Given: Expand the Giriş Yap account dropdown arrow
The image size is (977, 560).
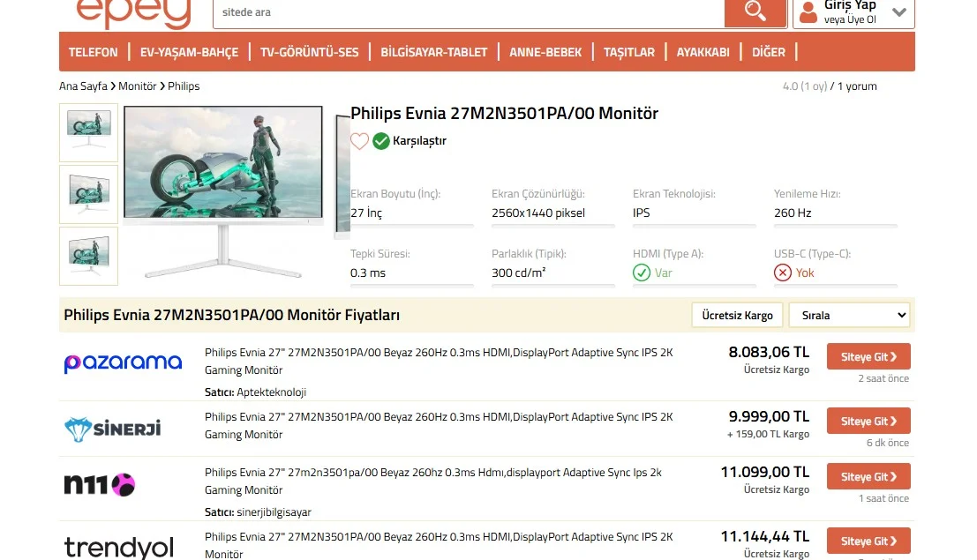Looking at the screenshot, I should pyautogui.click(x=898, y=11).
